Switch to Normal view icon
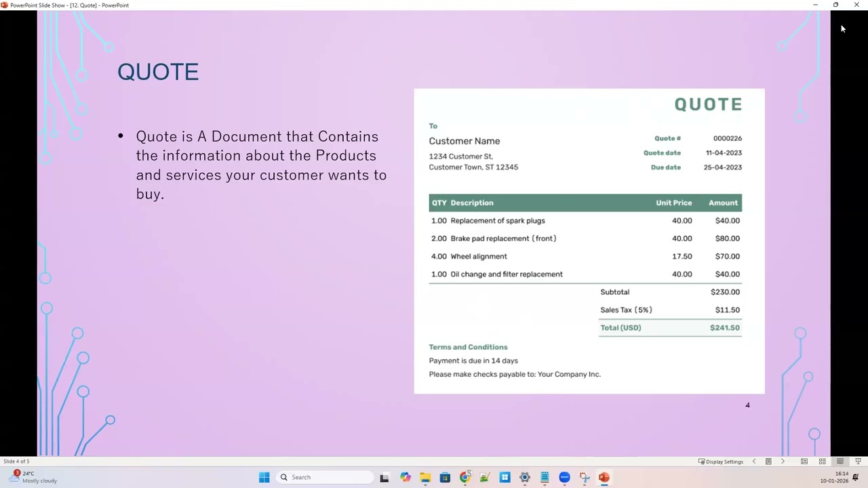The height and width of the screenshot is (488, 868). point(804,462)
